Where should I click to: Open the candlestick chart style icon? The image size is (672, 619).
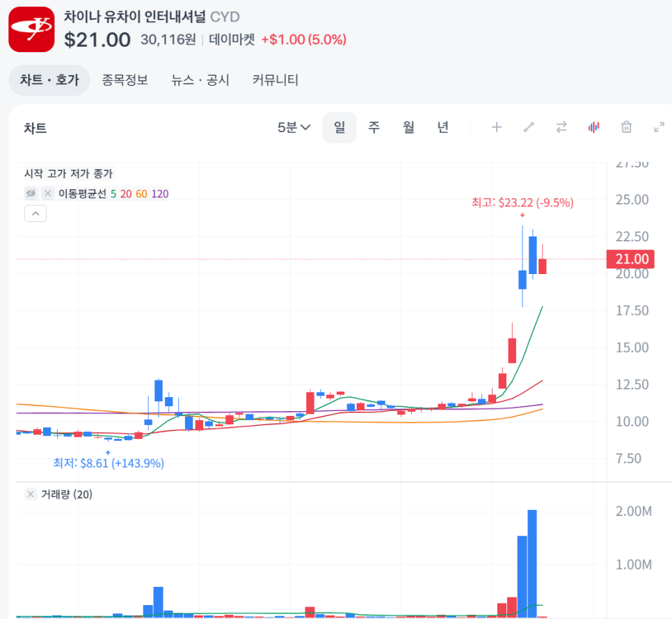click(593, 127)
